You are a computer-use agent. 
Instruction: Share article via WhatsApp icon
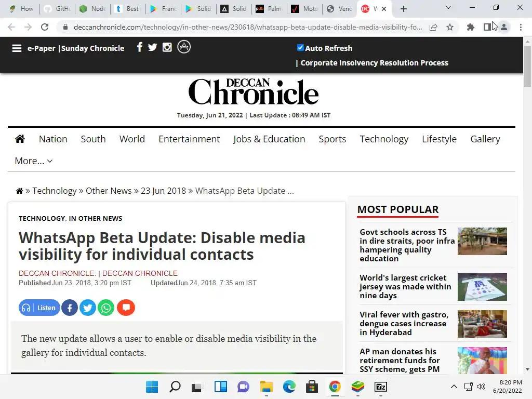tap(106, 308)
